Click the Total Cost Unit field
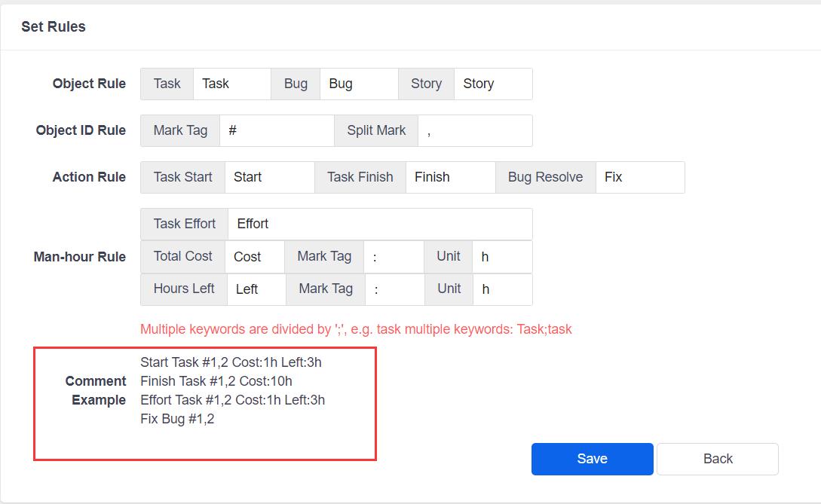821x504 pixels. [501, 257]
